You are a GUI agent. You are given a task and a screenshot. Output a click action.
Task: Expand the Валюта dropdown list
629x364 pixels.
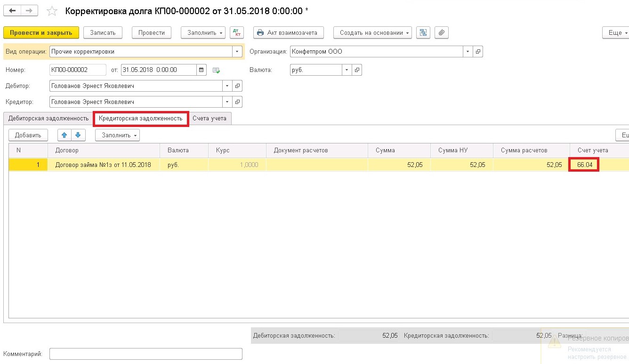click(347, 70)
